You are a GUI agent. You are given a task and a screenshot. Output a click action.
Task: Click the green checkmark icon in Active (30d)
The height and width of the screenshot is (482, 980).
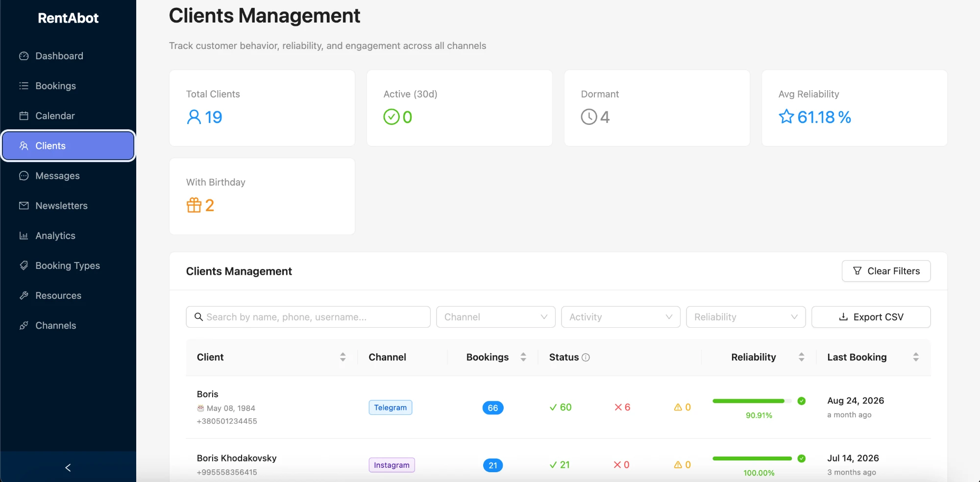[392, 117]
